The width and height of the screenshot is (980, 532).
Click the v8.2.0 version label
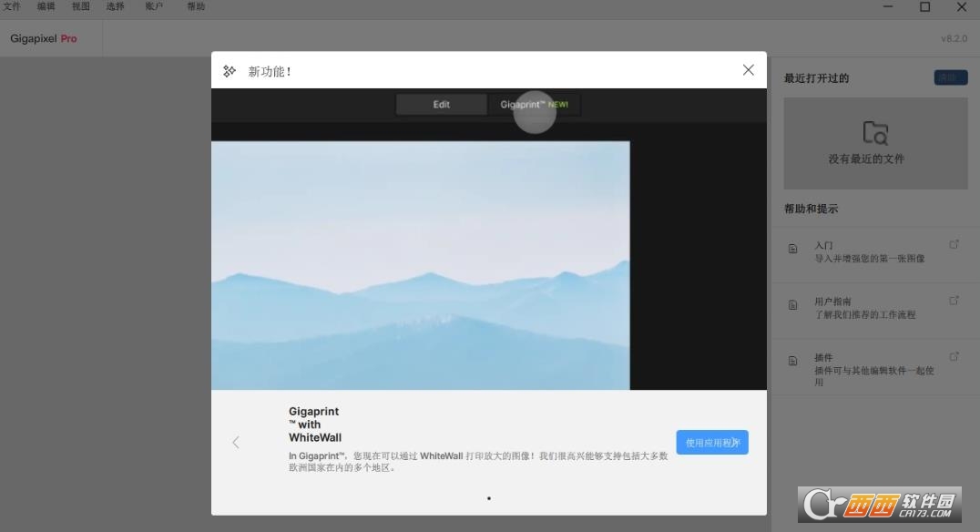(x=954, y=39)
